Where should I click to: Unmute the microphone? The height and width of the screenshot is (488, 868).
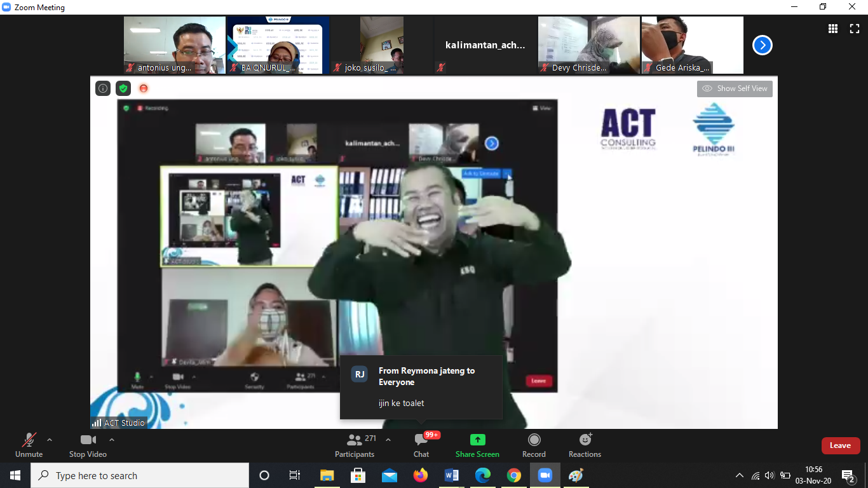click(x=29, y=445)
